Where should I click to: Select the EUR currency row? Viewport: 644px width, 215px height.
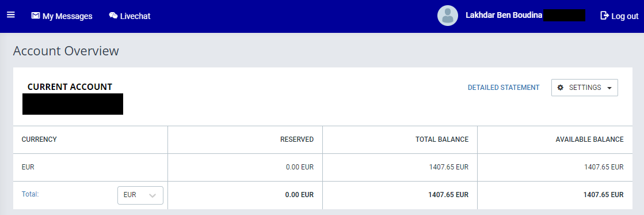(x=322, y=167)
